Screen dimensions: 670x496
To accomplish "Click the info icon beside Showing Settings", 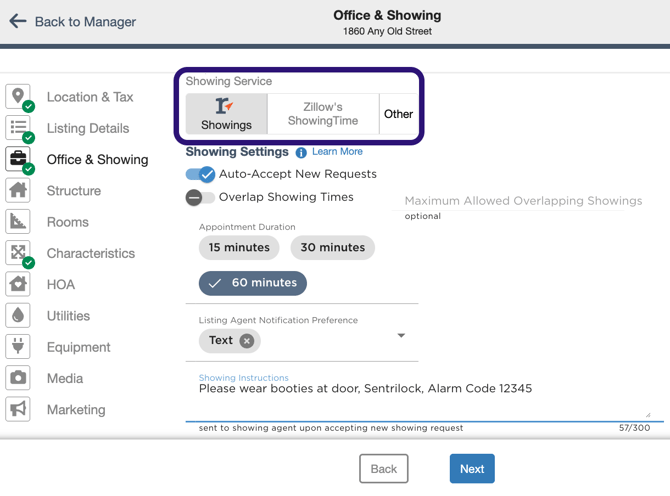I will pyautogui.click(x=301, y=153).
